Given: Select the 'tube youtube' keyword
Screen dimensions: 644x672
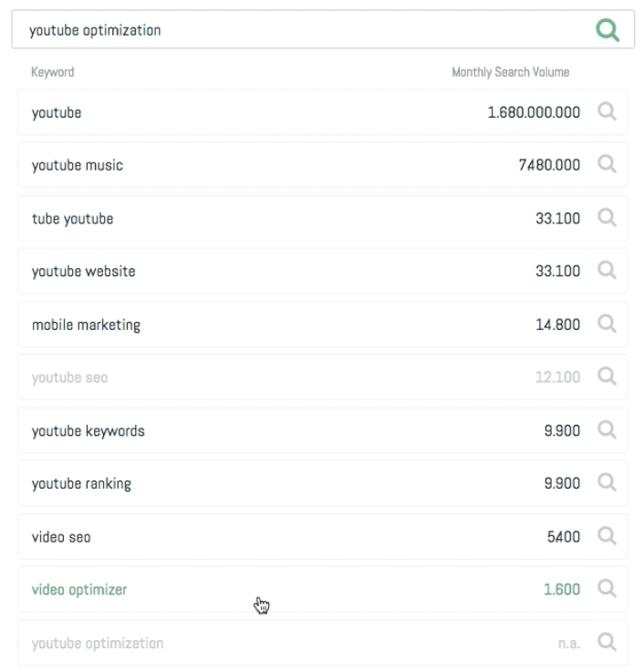Looking at the screenshot, I should (x=72, y=219).
